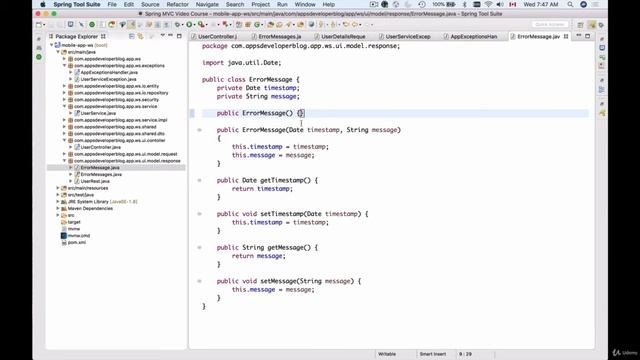Fold the setMessage method in editor gutter
The height and width of the screenshot is (360, 640).
click(x=199, y=281)
